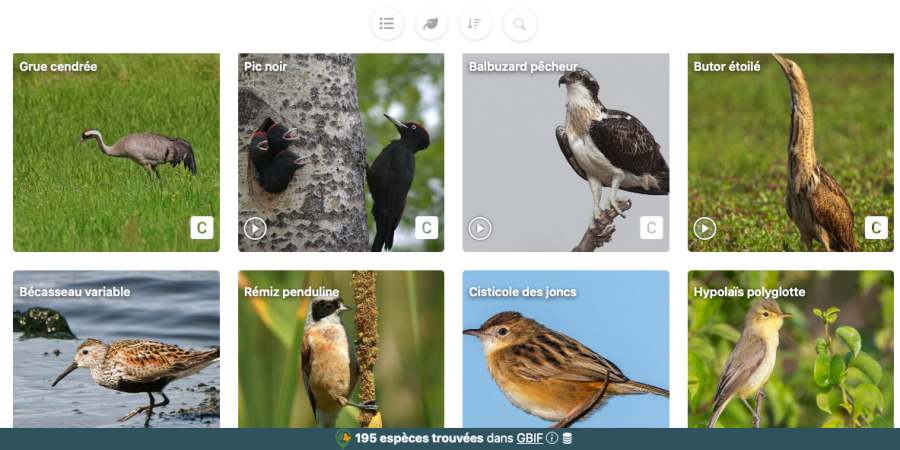Switch to list view icon
The width and height of the screenshot is (900, 450).
[387, 24]
